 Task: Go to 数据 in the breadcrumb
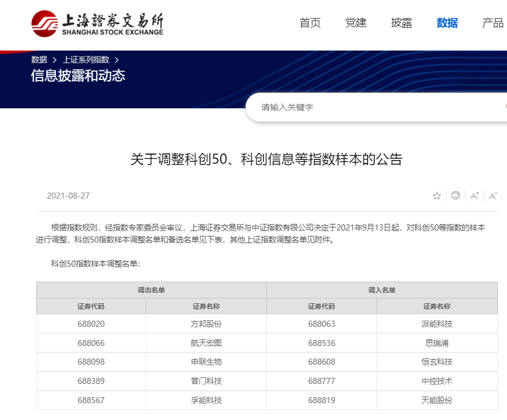pyautogui.click(x=39, y=60)
